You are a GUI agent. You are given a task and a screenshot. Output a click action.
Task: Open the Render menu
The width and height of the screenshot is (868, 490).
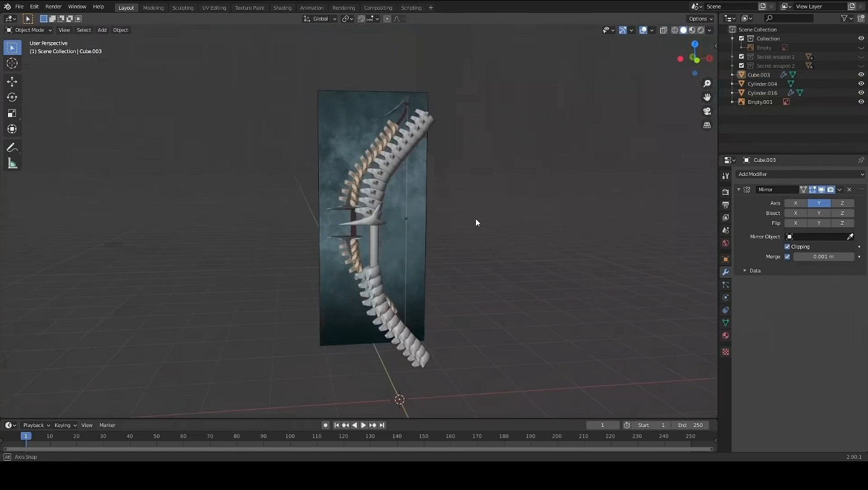pyautogui.click(x=53, y=7)
